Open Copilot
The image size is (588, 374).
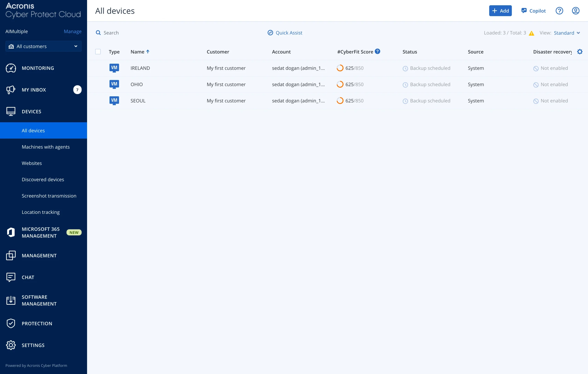pos(534,11)
